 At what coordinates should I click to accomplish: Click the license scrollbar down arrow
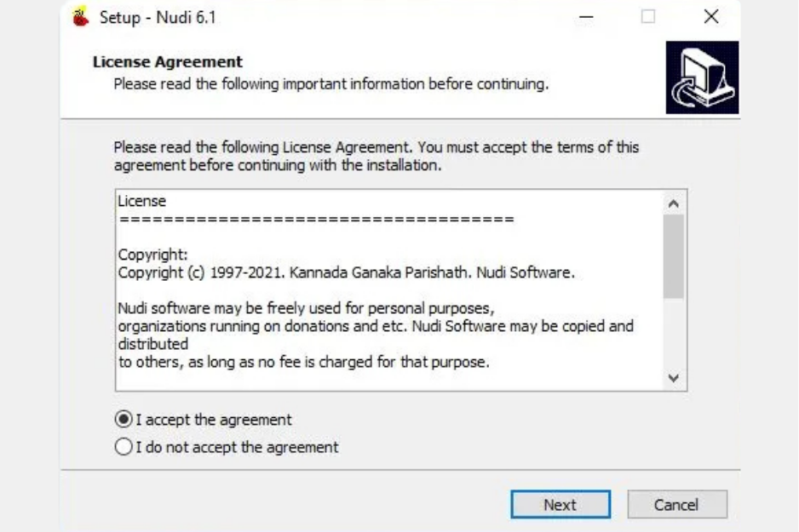tap(674, 378)
